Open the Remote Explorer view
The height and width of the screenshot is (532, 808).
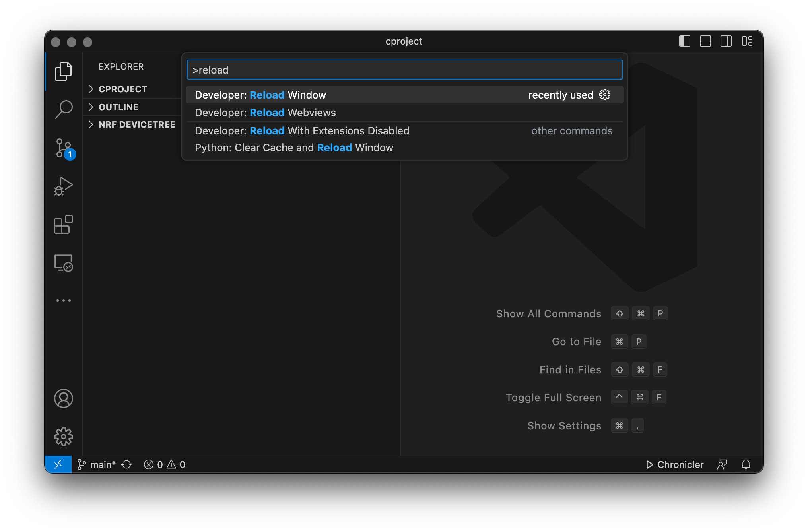click(x=64, y=263)
